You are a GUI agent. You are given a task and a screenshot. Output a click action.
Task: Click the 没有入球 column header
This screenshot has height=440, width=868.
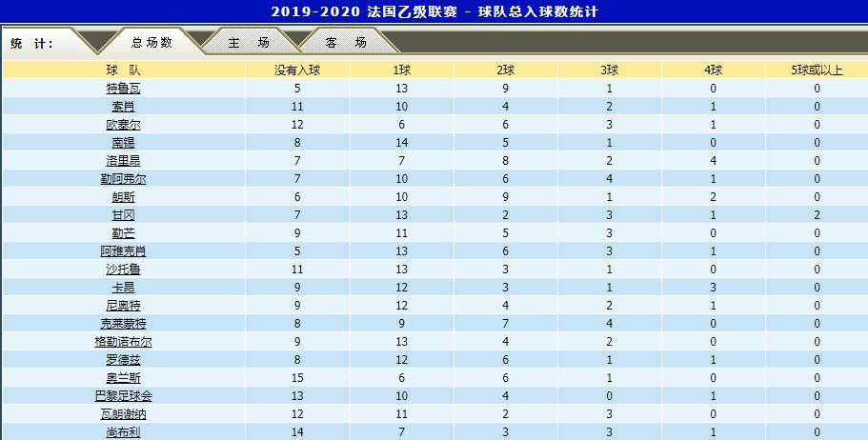[297, 70]
